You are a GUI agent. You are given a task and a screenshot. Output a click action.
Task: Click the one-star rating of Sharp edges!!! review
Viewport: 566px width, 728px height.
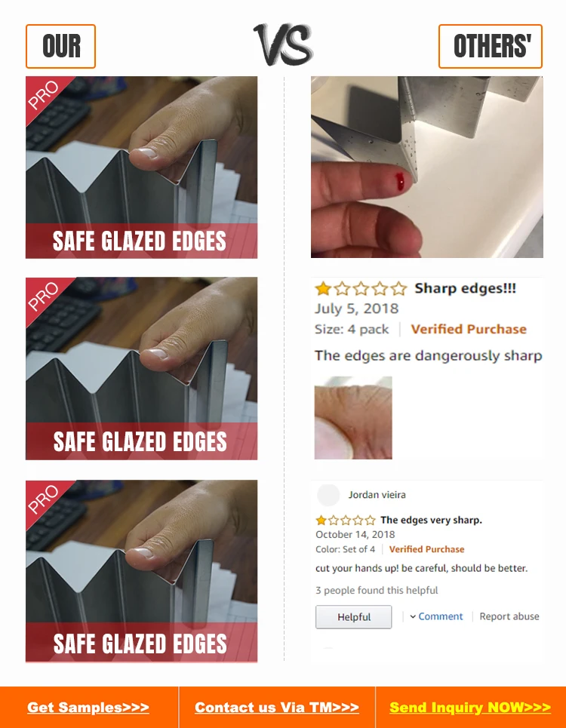(361, 289)
